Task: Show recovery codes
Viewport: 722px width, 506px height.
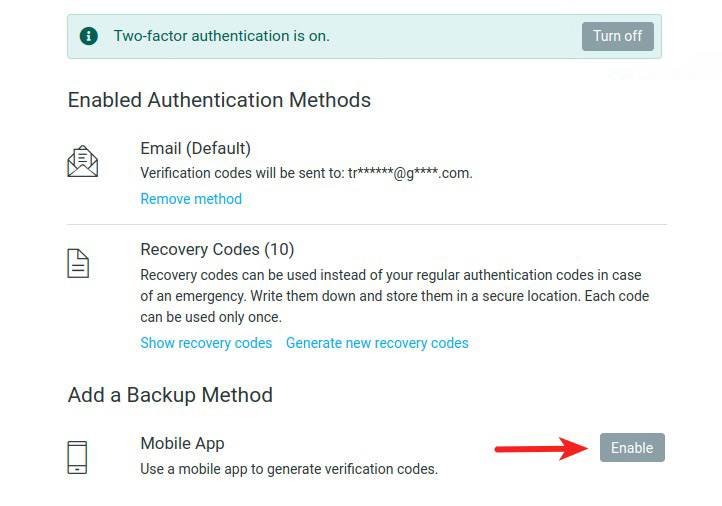Action: 206,343
